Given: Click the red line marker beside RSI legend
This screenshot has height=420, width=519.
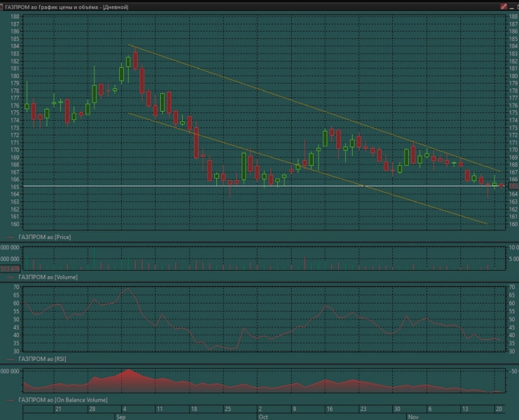Looking at the screenshot, I should [9, 359].
